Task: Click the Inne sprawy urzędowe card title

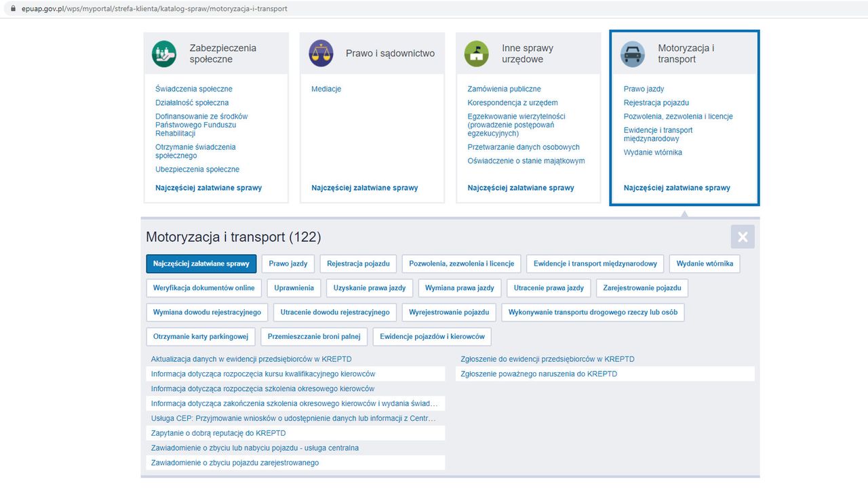Action: tap(528, 54)
